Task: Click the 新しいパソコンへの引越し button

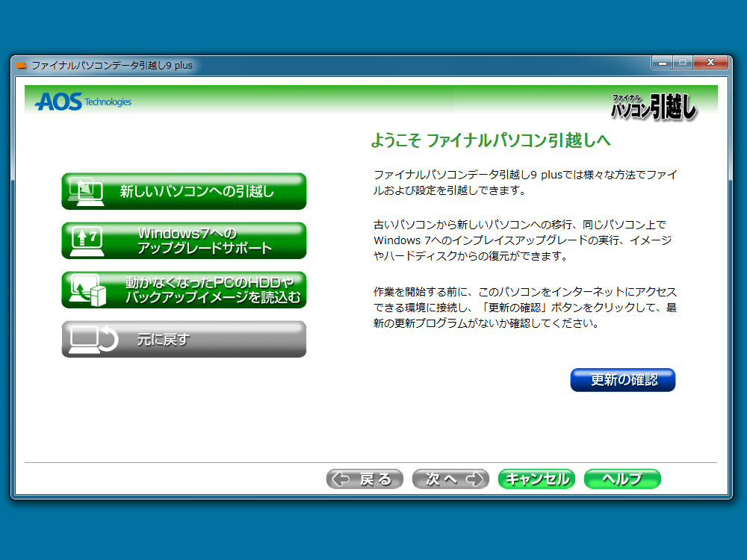Action: (184, 191)
